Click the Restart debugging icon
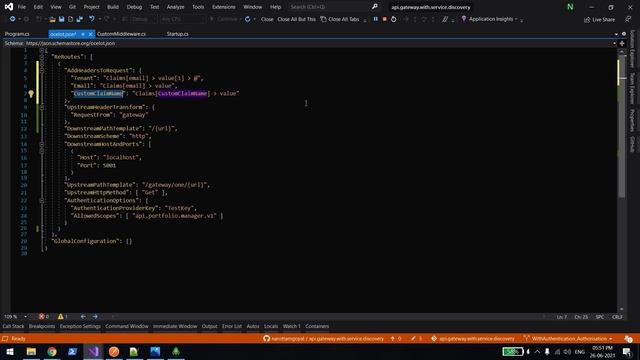 click(x=393, y=19)
